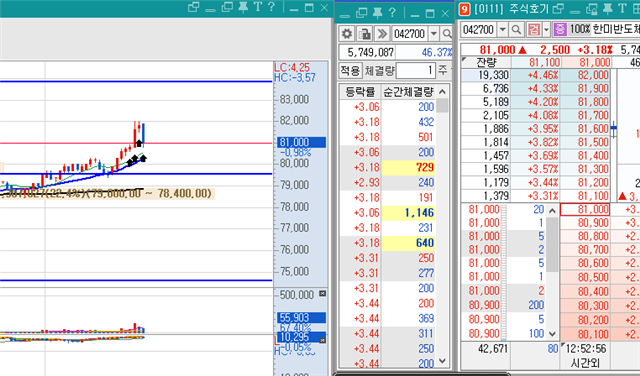Pin the chart window with pushpin icon
This screenshot has width=640, height=376.
[243, 7]
